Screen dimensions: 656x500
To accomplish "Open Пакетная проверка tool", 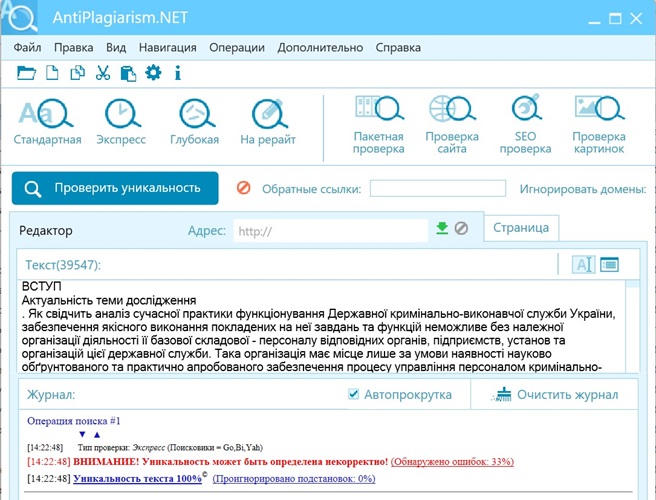I will click(x=379, y=126).
